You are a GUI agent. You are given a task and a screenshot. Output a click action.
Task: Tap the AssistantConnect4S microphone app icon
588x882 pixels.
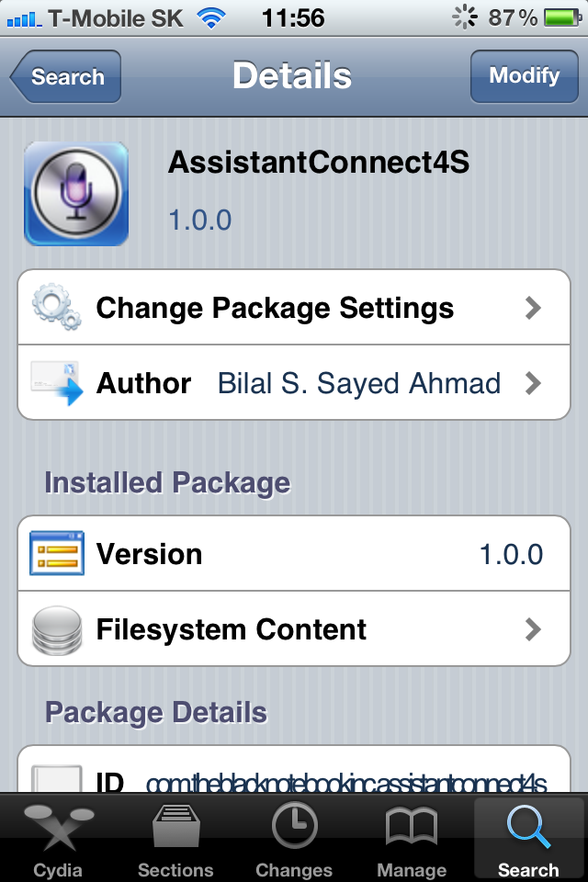pos(76,194)
